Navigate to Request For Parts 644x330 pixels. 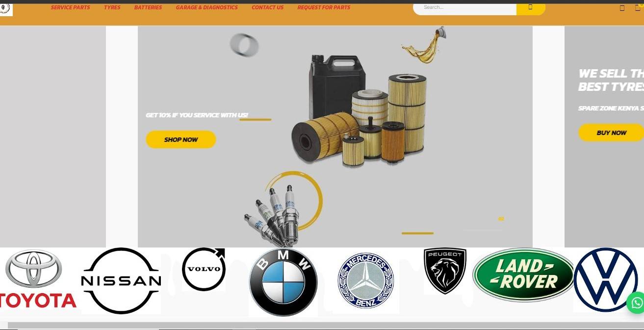(x=324, y=7)
